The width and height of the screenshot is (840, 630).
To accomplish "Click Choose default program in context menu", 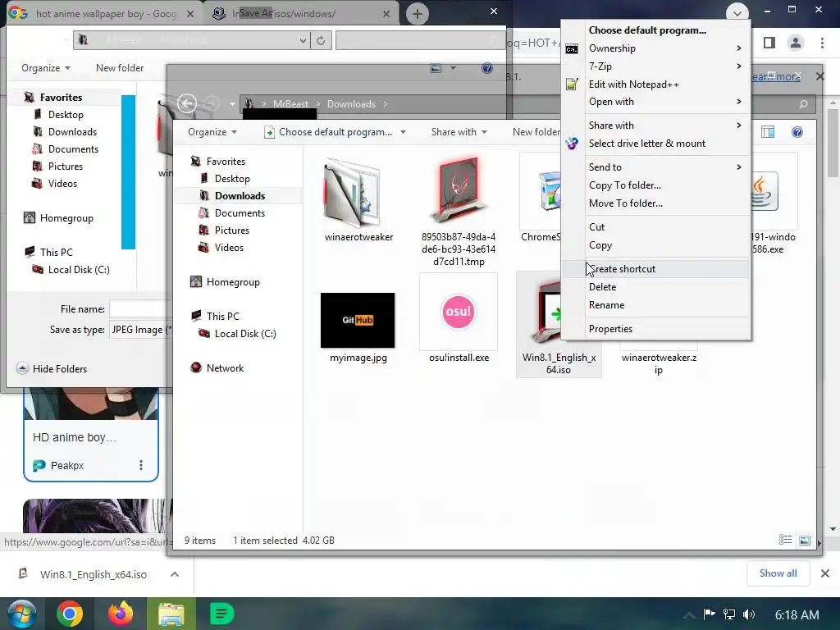I will [655, 30].
